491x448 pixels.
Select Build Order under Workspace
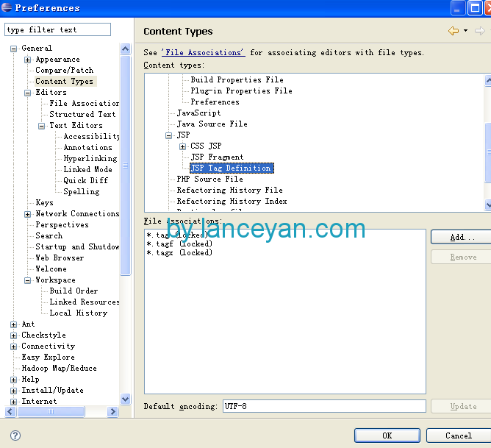pos(74,291)
